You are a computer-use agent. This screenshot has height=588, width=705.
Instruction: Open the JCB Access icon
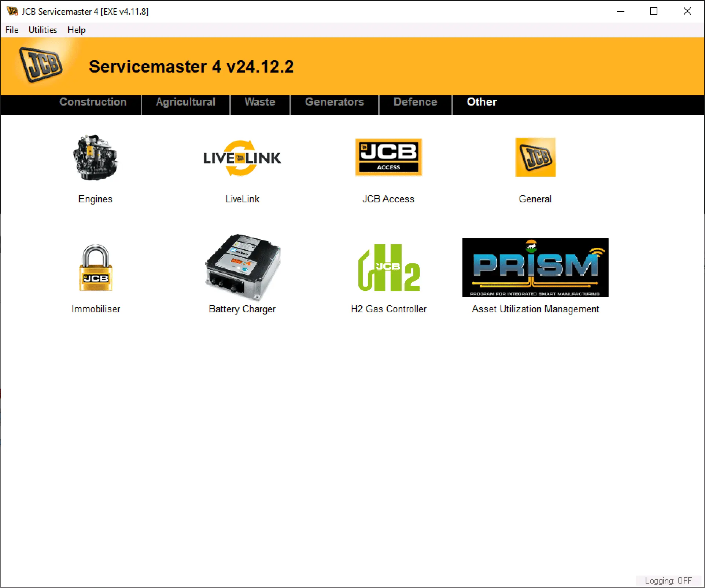pyautogui.click(x=389, y=157)
